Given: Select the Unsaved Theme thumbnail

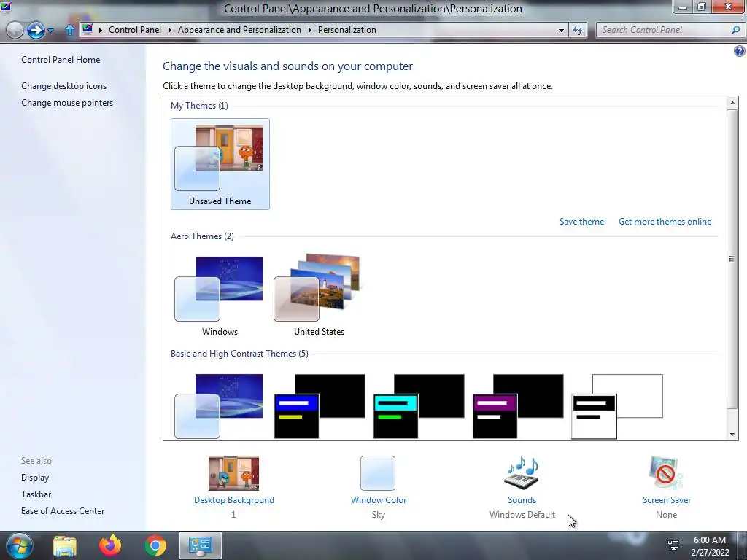Looking at the screenshot, I should coord(220,164).
